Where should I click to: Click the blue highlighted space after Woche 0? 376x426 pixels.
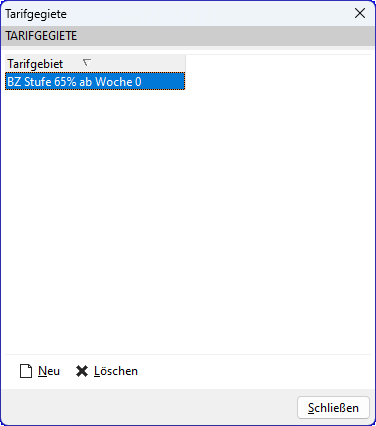click(x=163, y=81)
